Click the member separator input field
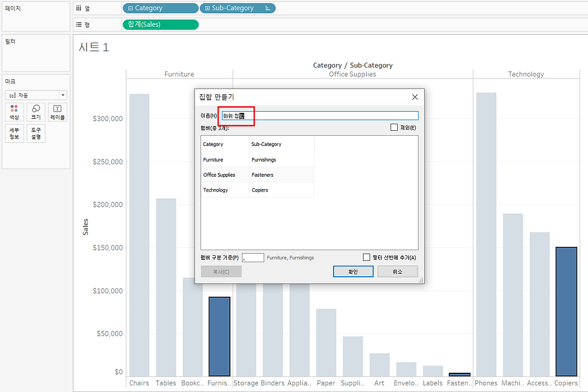The width and height of the screenshot is (588, 392). [x=253, y=258]
